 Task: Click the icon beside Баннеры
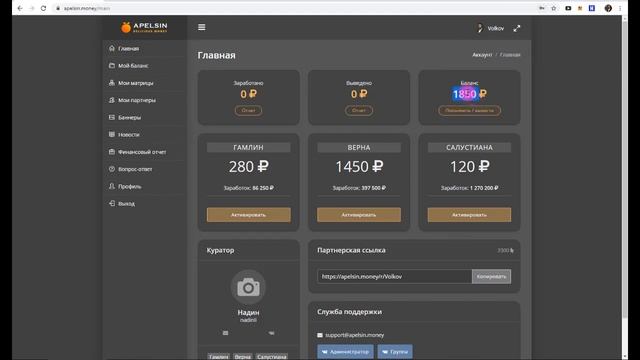point(112,117)
